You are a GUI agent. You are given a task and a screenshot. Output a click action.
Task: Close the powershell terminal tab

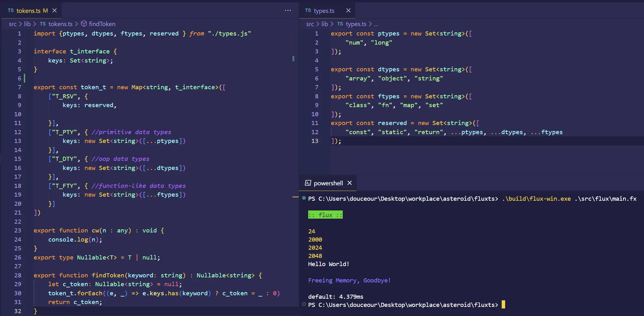(x=350, y=183)
